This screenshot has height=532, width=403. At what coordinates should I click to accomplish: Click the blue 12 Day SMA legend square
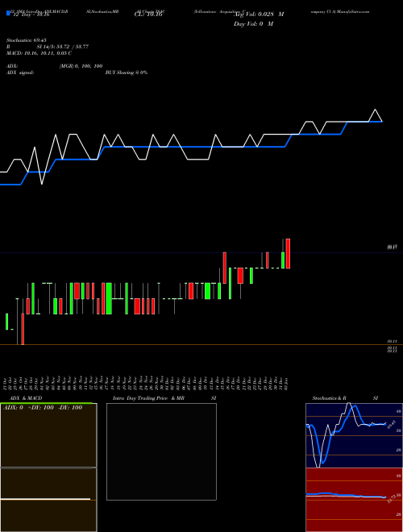pos(8,13)
